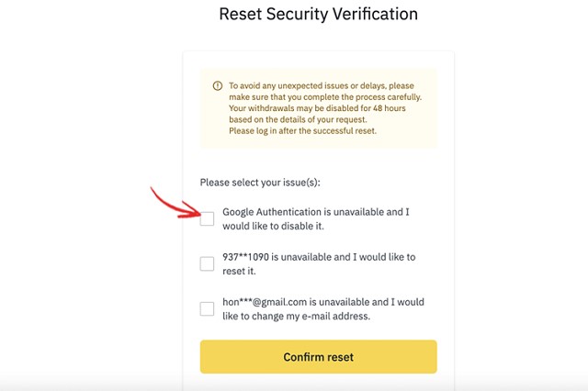Screen dimensions: 588x391
Task: Select the "937**1090 is unavailable" label text
Action: coord(319,263)
